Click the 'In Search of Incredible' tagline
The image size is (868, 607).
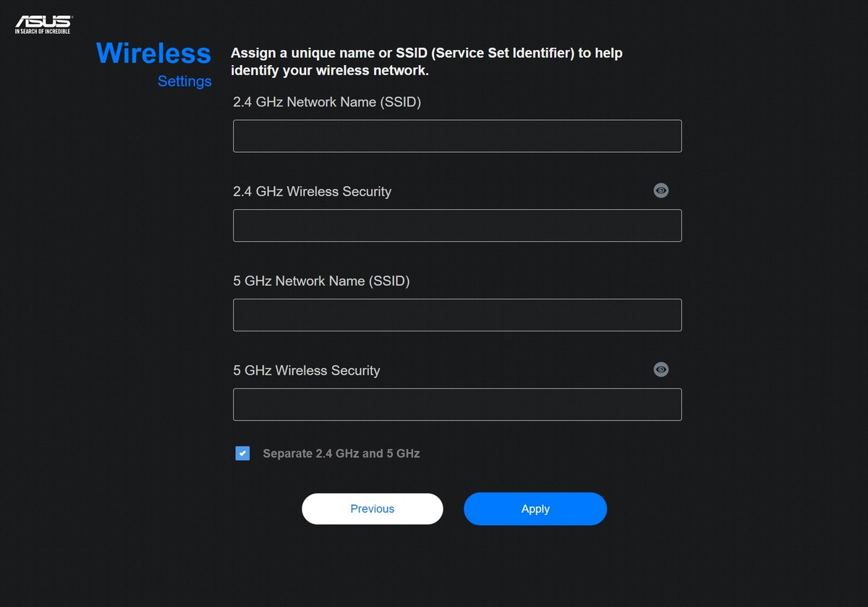43,31
